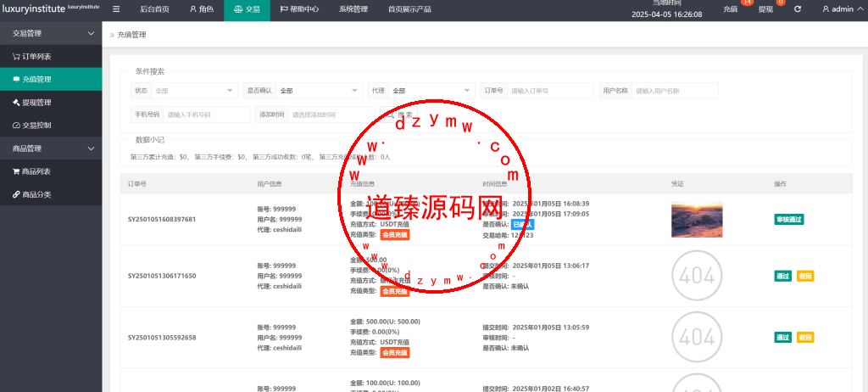Click the 充值管理 breadcrumb text

131,35
